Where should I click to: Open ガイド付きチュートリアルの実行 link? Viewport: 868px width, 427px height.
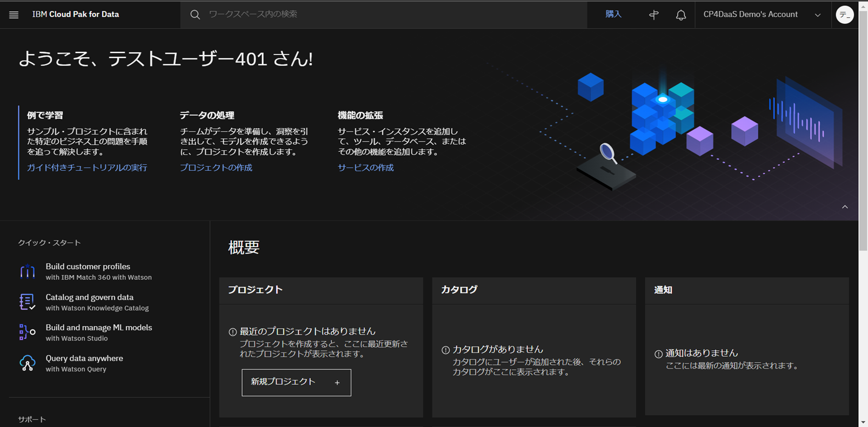coord(87,168)
